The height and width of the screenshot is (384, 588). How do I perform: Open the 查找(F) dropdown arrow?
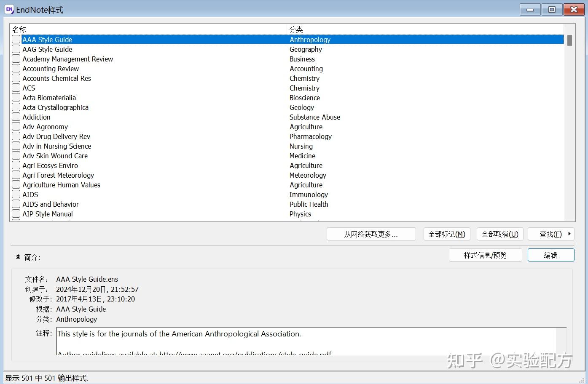click(570, 234)
